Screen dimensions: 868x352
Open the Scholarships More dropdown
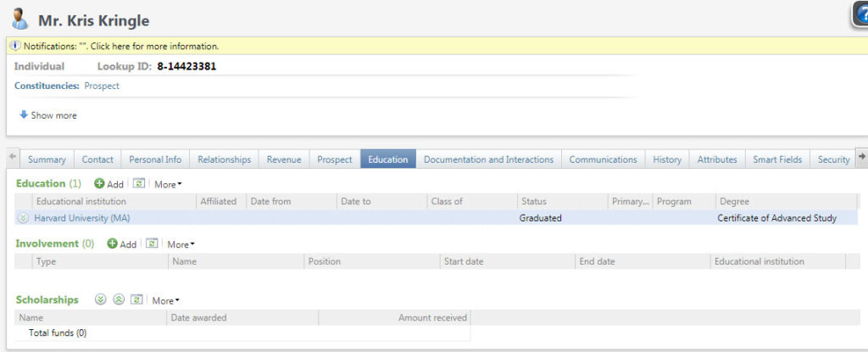pos(165,300)
